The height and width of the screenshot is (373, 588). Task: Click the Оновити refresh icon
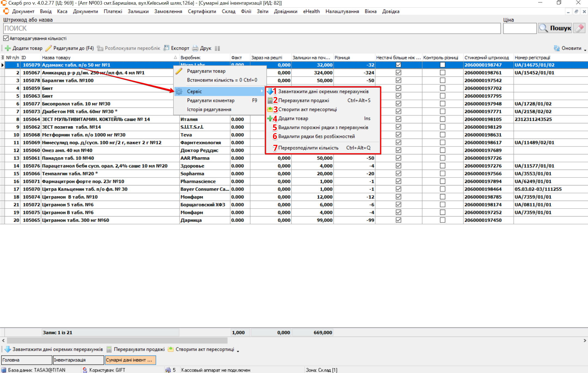(x=557, y=48)
